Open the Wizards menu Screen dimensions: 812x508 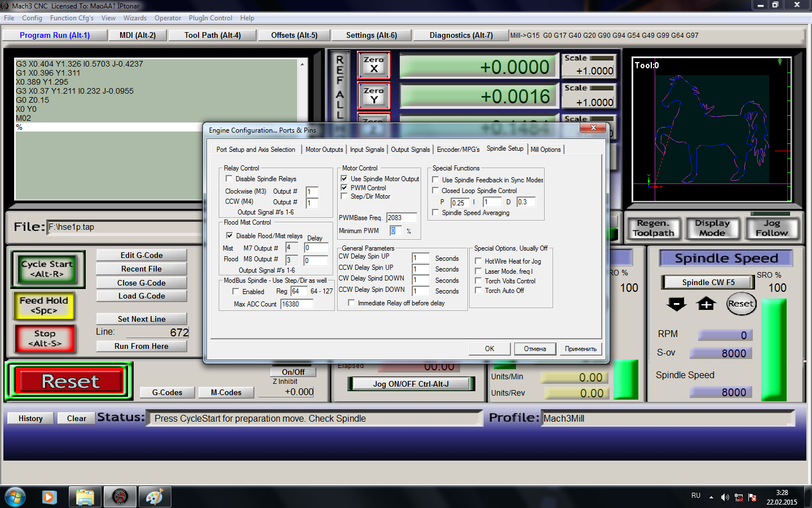[135, 18]
